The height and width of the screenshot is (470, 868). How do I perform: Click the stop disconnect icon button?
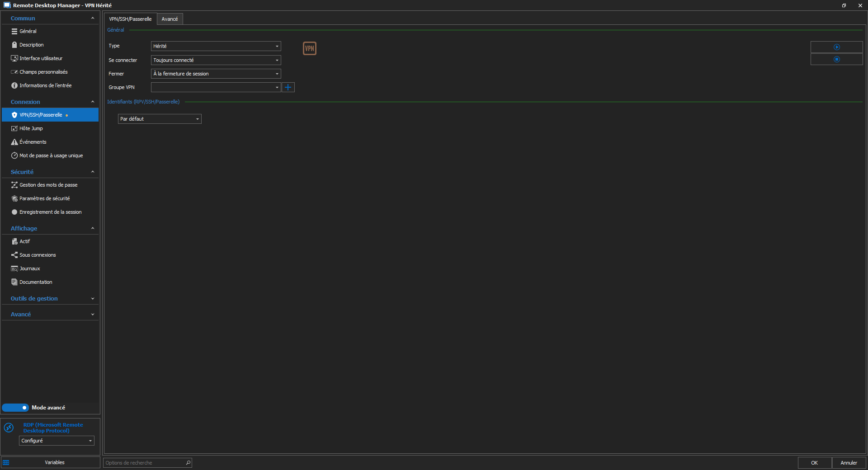pyautogui.click(x=836, y=59)
